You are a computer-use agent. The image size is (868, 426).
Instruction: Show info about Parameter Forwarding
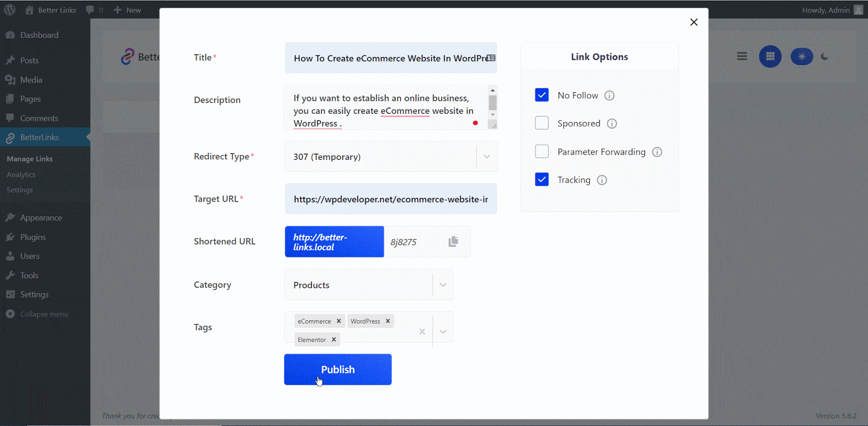657,152
